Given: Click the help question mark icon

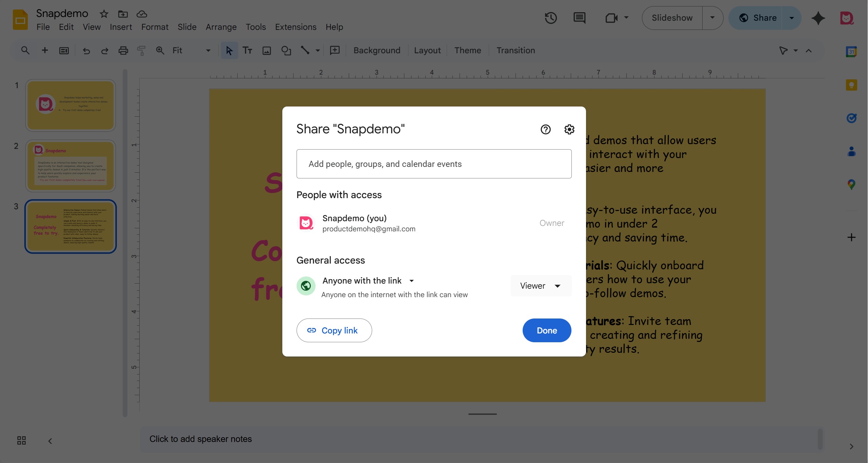Looking at the screenshot, I should tap(545, 129).
